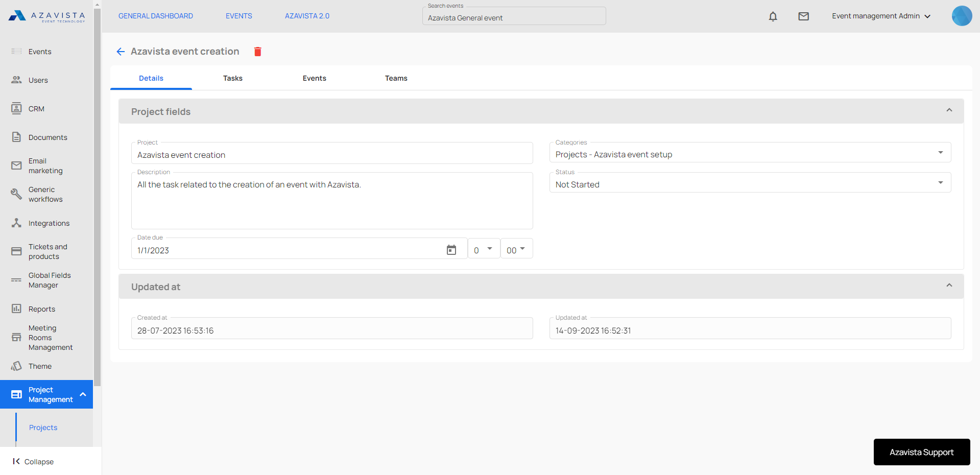Switch to the Details tab

tap(151, 78)
